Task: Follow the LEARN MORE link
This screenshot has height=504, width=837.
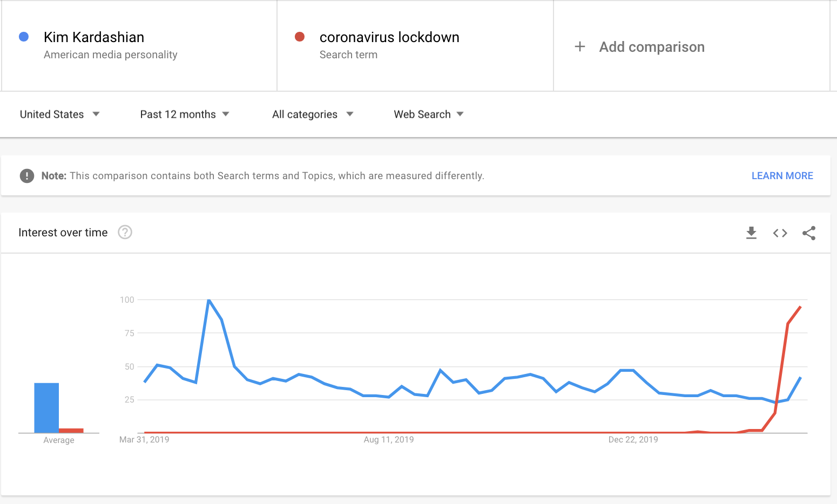Action: tap(782, 176)
